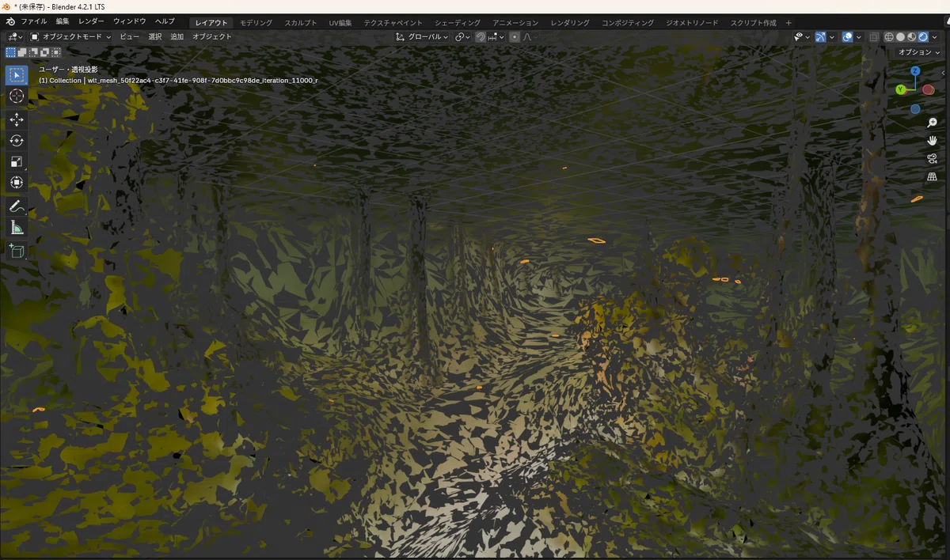
Task: Switch to the スクリプト作成 workspace tab
Action: click(x=753, y=23)
